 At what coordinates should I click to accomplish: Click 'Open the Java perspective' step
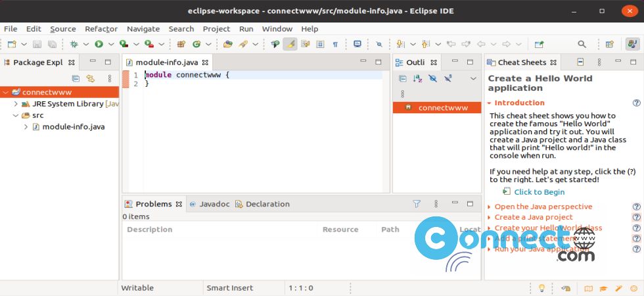[543, 207]
